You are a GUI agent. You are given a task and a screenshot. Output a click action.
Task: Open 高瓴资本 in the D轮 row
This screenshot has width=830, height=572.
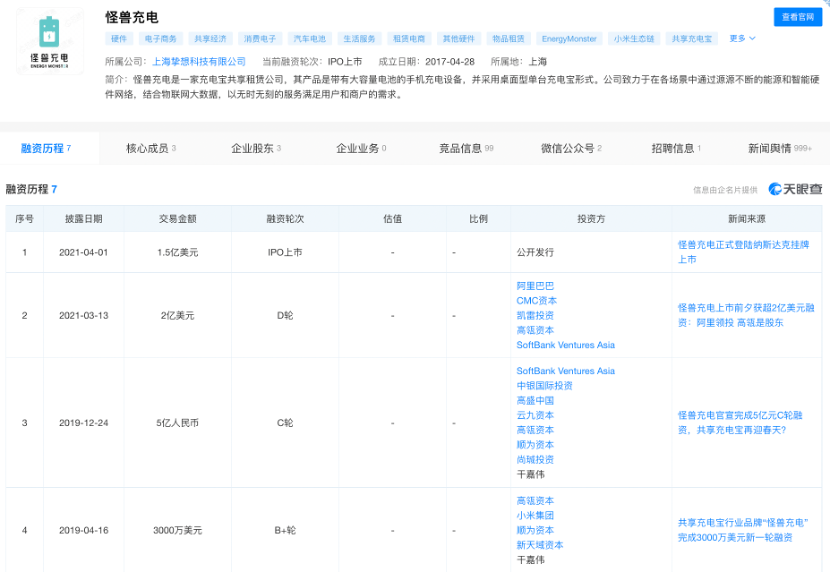tap(535, 330)
